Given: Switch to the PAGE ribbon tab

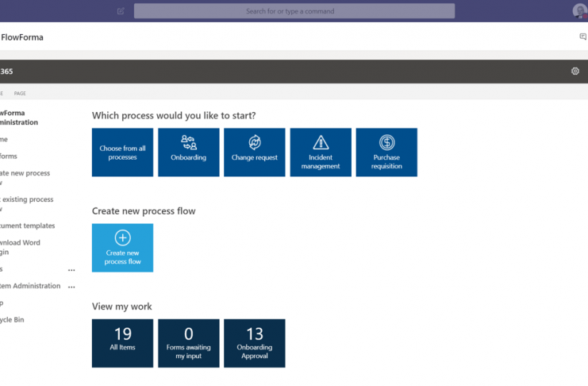Looking at the screenshot, I should (20, 94).
